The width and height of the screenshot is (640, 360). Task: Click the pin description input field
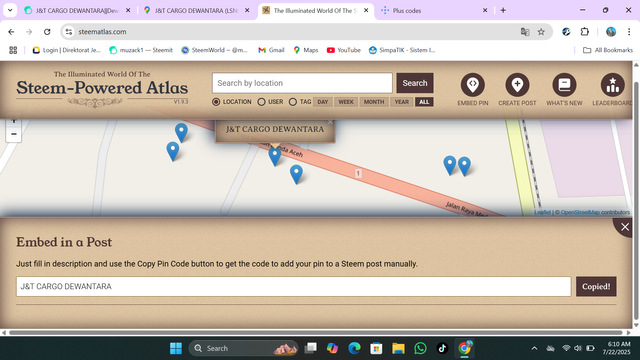[x=293, y=287]
